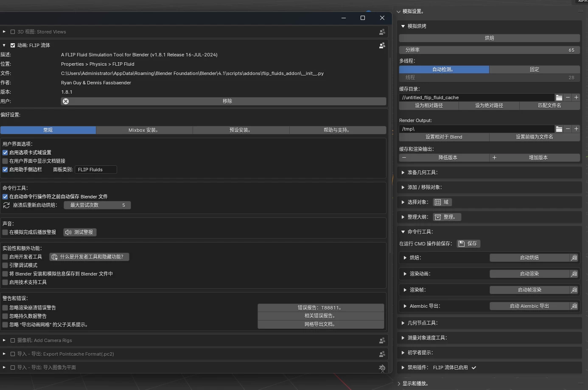Click the 分辨率 value slider
588x390 pixels.
pos(490,50)
